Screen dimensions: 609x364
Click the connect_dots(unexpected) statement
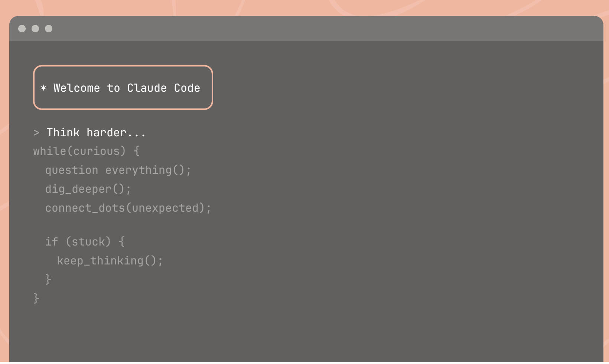[128, 208]
